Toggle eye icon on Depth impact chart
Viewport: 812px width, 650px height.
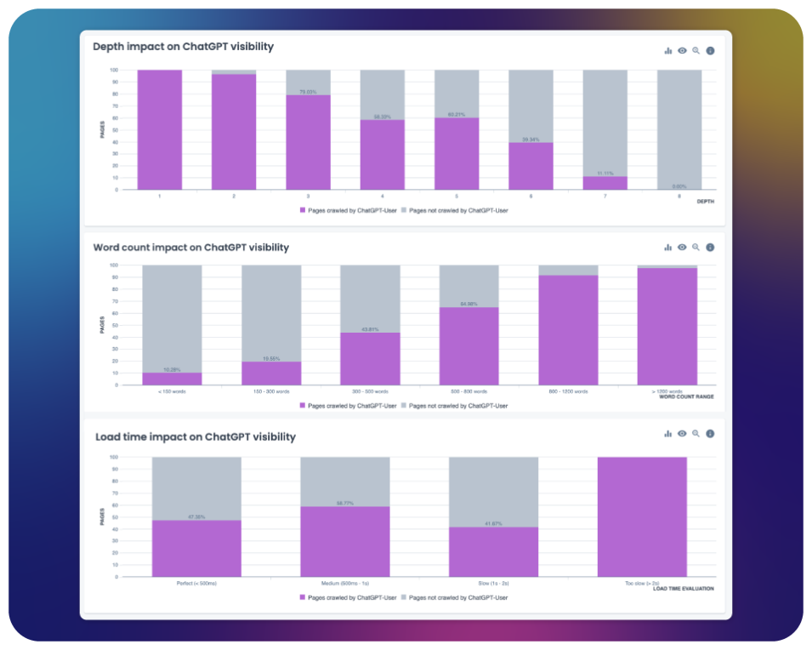coord(682,51)
